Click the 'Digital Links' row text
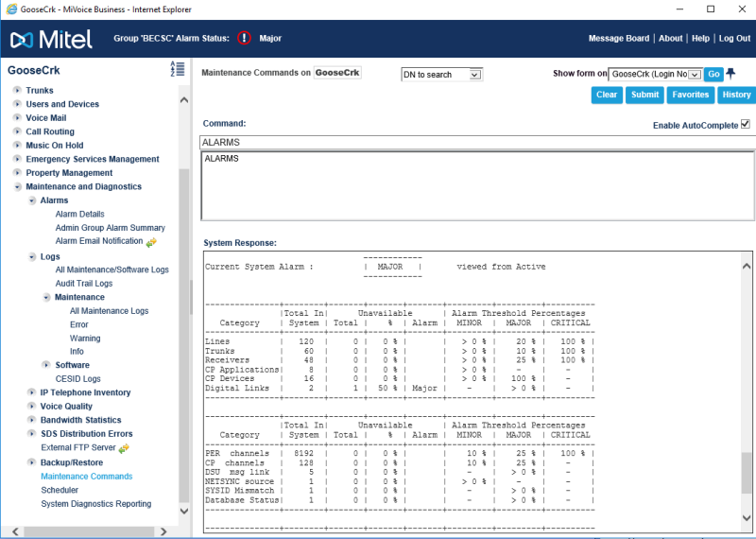756x539 pixels. pyautogui.click(x=237, y=388)
